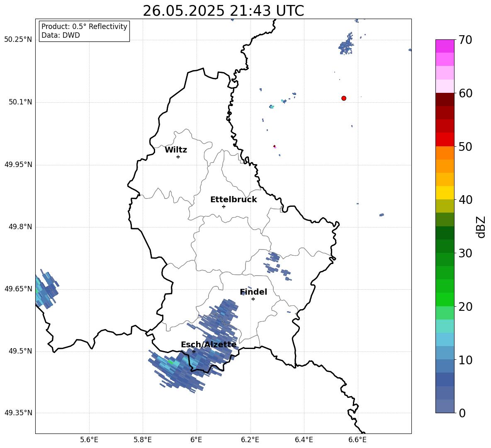491x448 pixels.
Task: Click the 49.8°N latitude label
Action: (20, 227)
